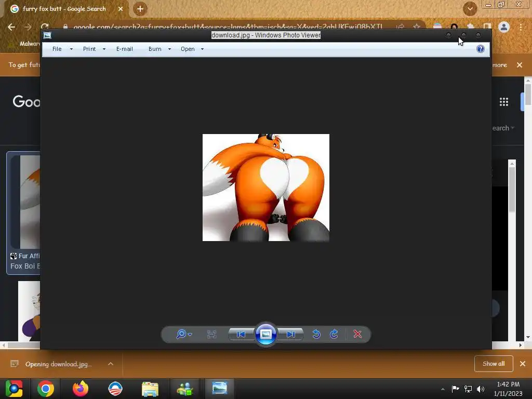The image size is (532, 399).
Task: Open the Open menu in Photo Viewer
Action: 188,49
